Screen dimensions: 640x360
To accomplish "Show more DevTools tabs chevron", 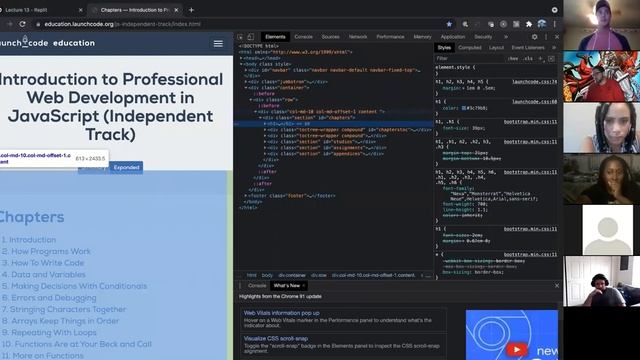I will pos(506,37).
